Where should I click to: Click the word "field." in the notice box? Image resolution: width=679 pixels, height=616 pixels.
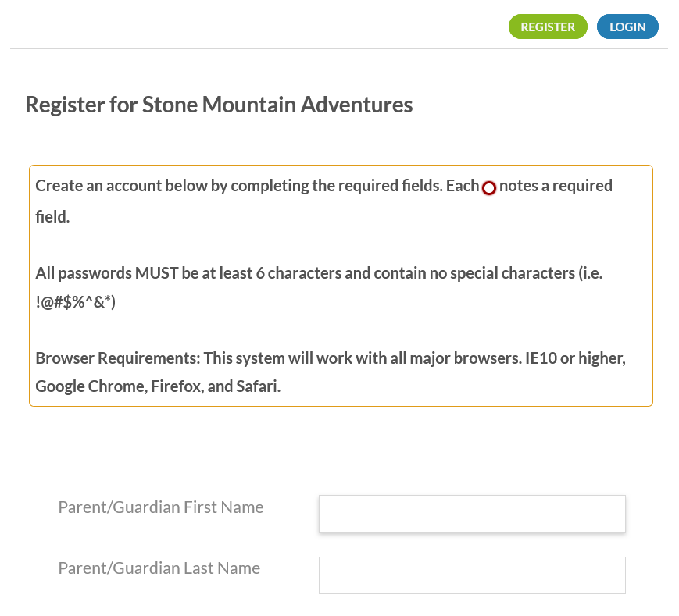[53, 217]
